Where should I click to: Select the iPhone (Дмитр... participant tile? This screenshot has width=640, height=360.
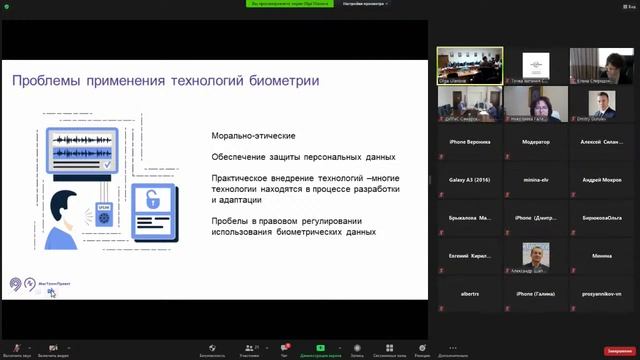(x=536, y=218)
